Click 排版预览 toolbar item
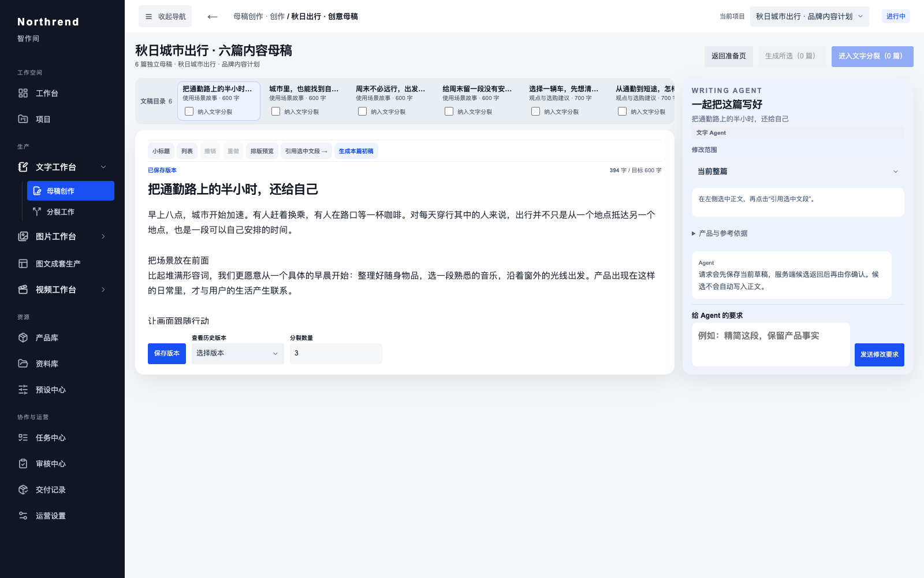 click(x=262, y=151)
